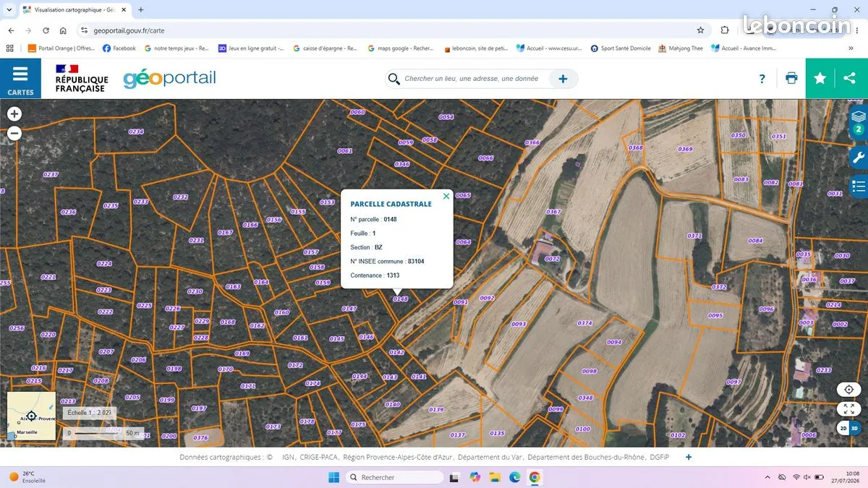
Task: Open maps google bookmark
Action: [x=401, y=48]
